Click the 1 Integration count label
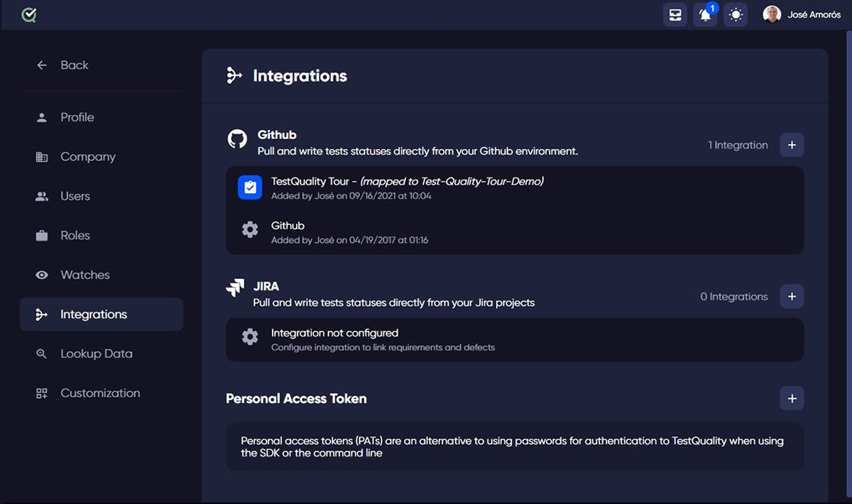The height and width of the screenshot is (504, 852). pos(738,145)
